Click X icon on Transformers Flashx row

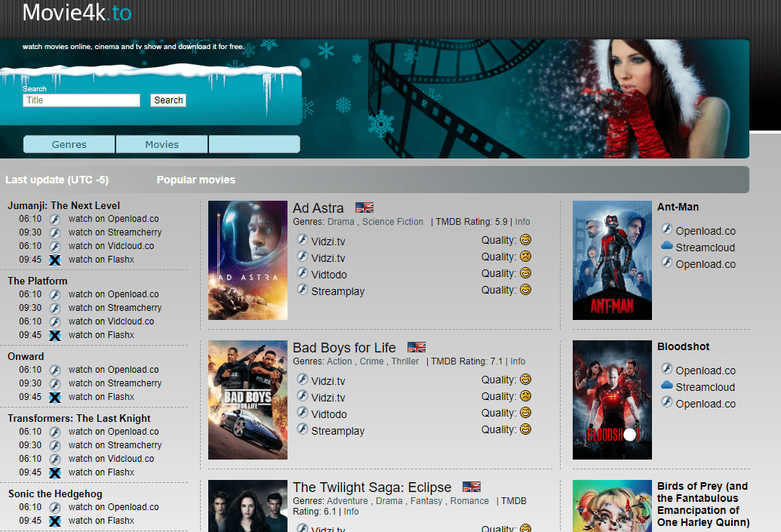(55, 472)
